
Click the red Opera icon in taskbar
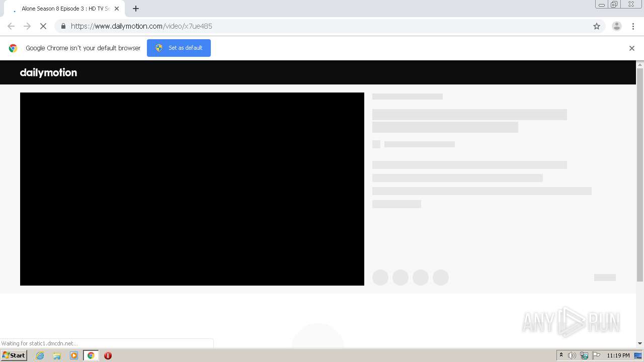(x=108, y=355)
